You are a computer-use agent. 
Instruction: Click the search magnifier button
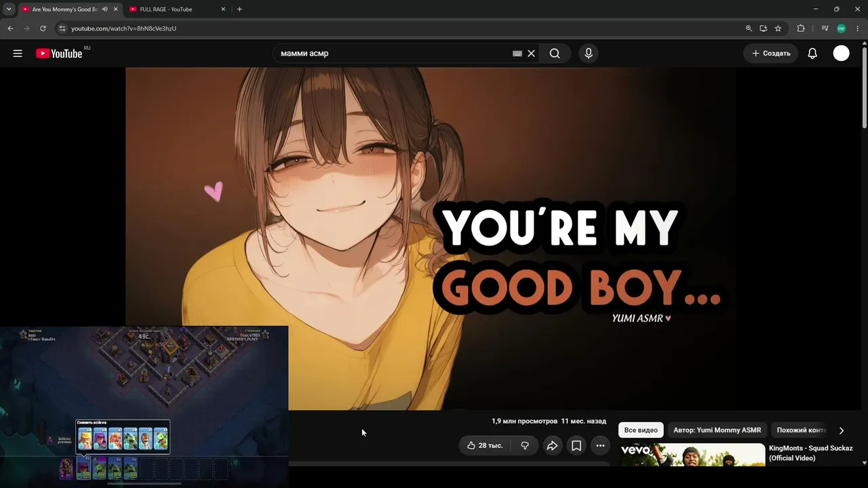coord(555,54)
